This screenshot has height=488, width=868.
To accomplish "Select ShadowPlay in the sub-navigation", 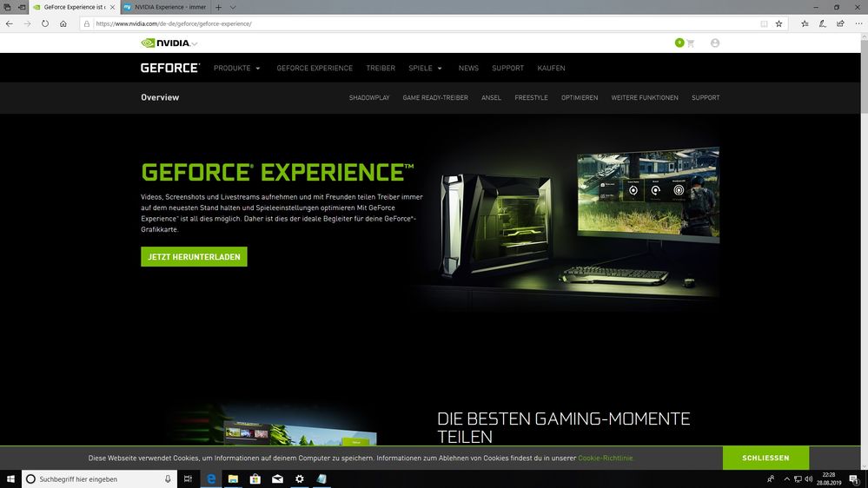I will point(369,98).
